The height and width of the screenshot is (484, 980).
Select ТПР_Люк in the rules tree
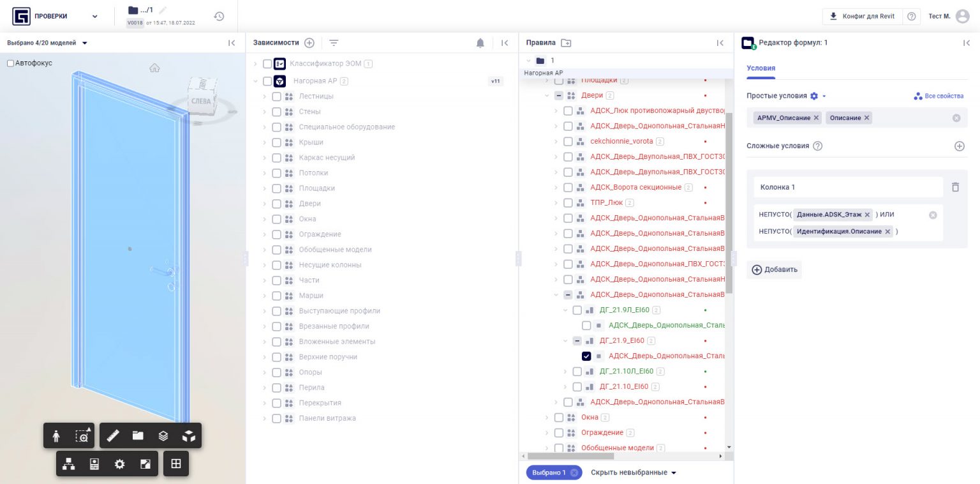pyautogui.click(x=606, y=202)
